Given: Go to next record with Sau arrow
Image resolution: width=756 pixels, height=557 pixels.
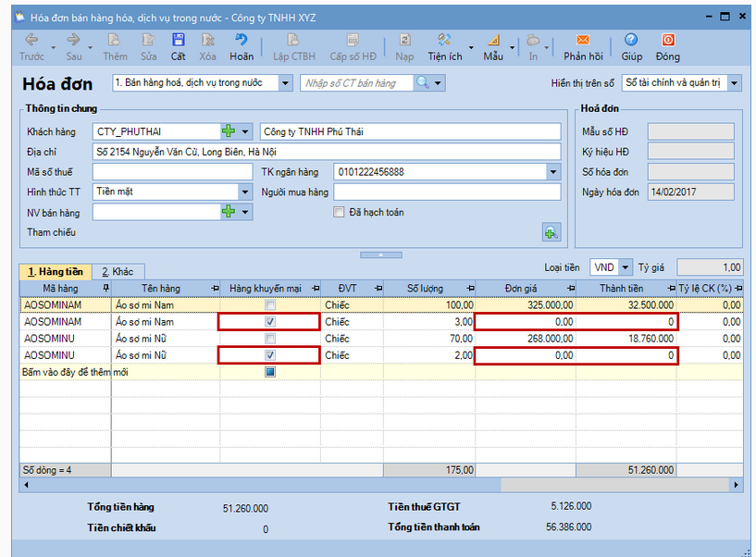Looking at the screenshot, I should pyautogui.click(x=73, y=40).
